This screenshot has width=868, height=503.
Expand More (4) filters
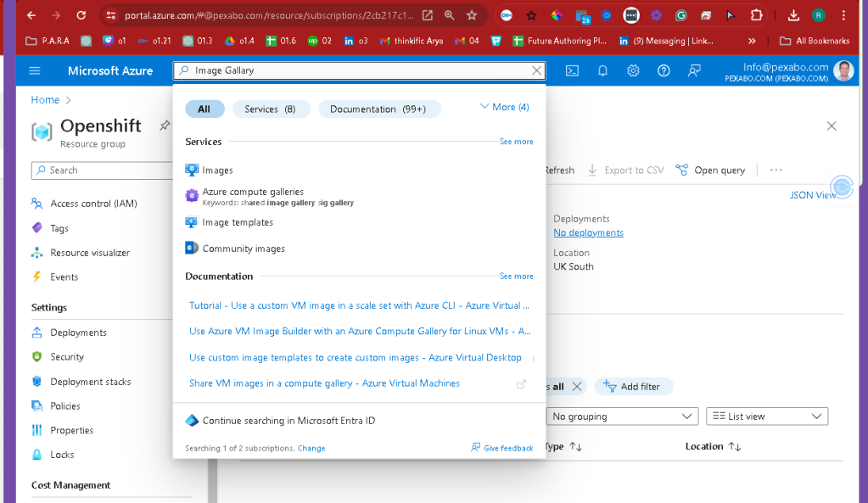coord(504,107)
